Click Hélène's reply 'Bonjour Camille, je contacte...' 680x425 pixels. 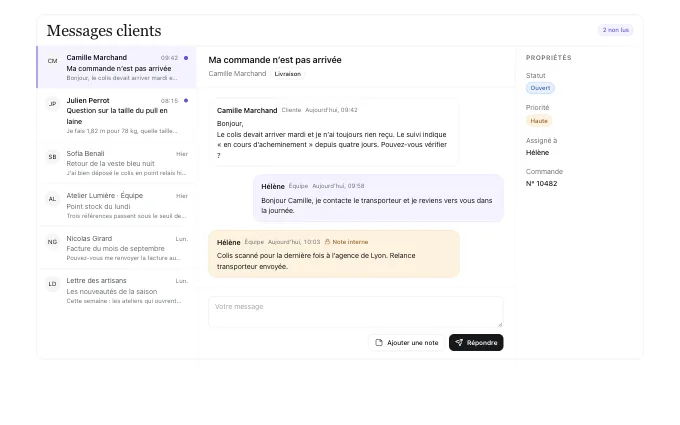pos(378,198)
